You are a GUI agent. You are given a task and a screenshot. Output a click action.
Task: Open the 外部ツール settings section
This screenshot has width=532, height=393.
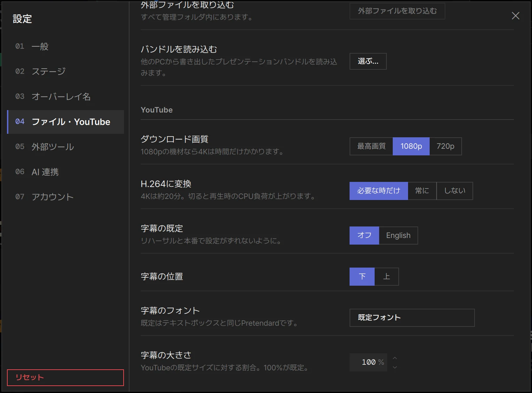65,147
